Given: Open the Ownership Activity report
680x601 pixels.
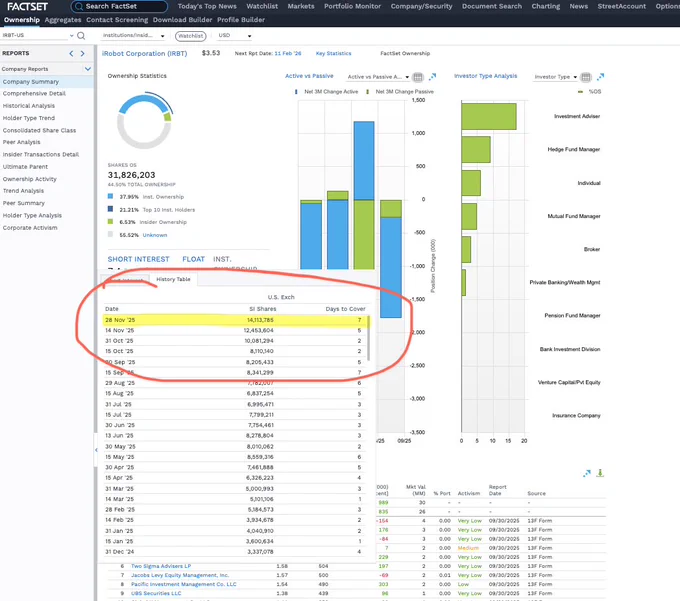Looking at the screenshot, I should (x=29, y=179).
